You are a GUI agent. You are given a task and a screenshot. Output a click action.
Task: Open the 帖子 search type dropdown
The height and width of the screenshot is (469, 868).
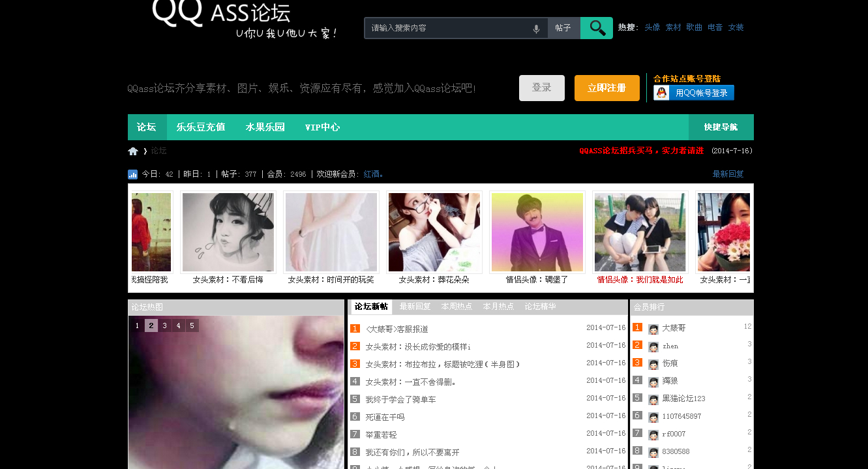click(x=563, y=28)
